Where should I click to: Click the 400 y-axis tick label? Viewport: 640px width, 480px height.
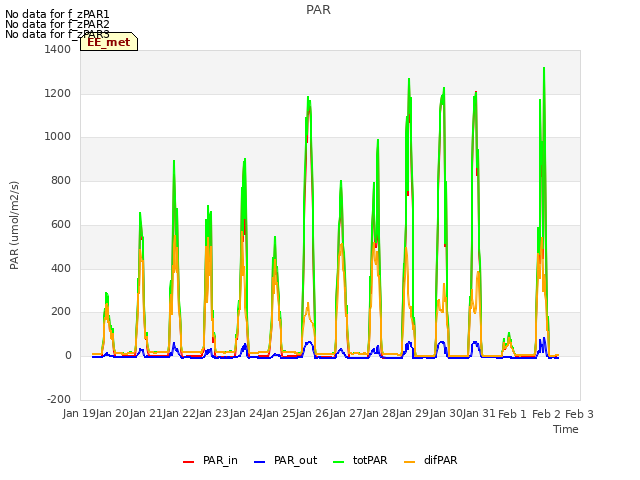click(61, 268)
